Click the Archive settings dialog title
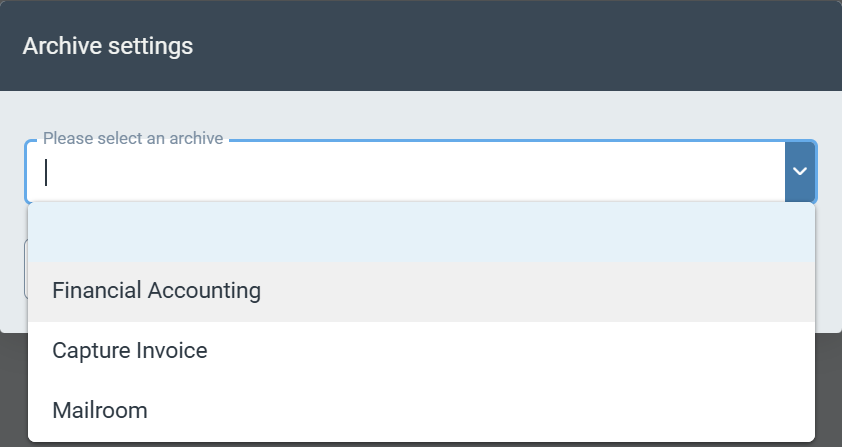This screenshot has width=842, height=447. point(108,46)
